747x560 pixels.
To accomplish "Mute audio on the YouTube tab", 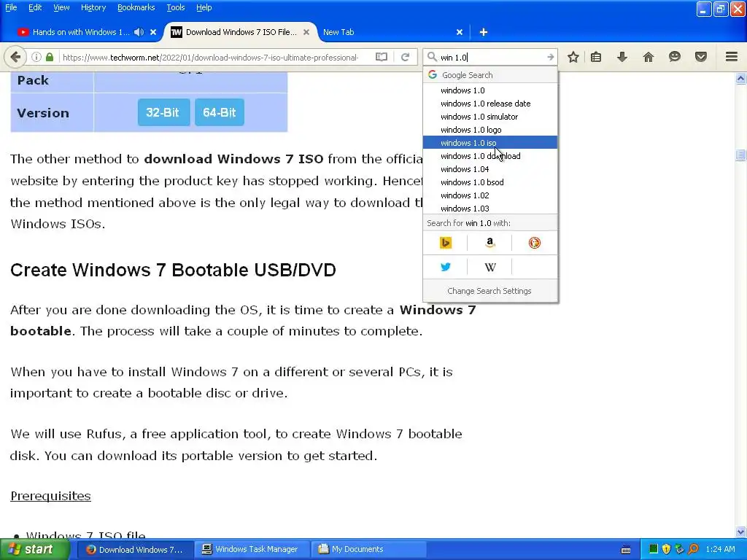I will tap(139, 32).
